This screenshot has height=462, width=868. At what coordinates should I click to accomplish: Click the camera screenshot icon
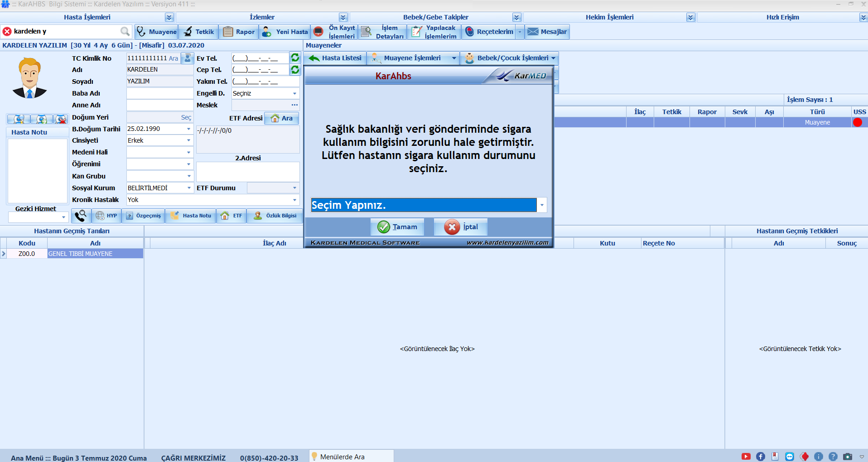point(847,457)
